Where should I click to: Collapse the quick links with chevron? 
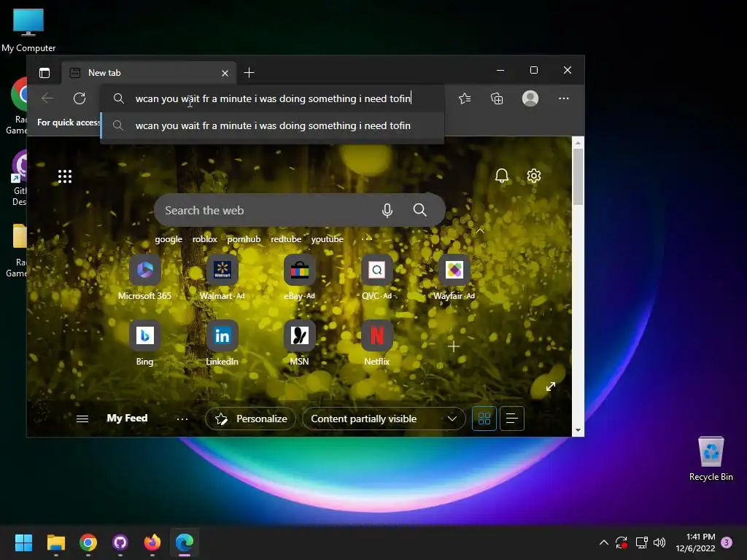point(480,231)
